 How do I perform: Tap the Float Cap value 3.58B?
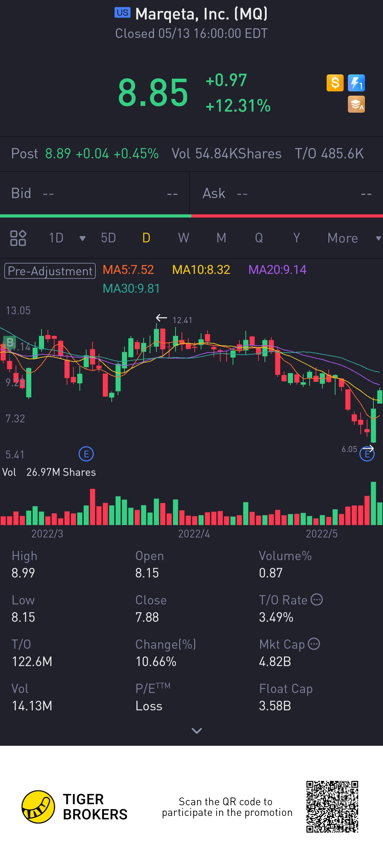point(275,706)
